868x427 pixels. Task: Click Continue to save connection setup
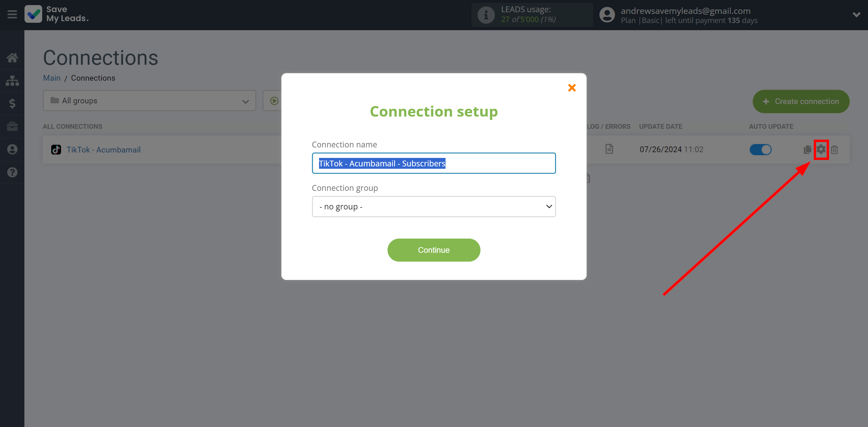(x=434, y=250)
